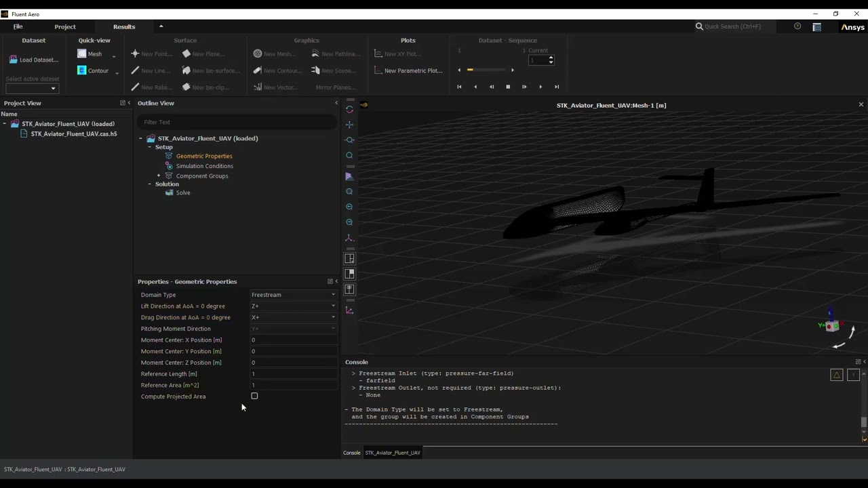Open Select active dataset combo box
The image size is (868, 488).
tap(31, 88)
